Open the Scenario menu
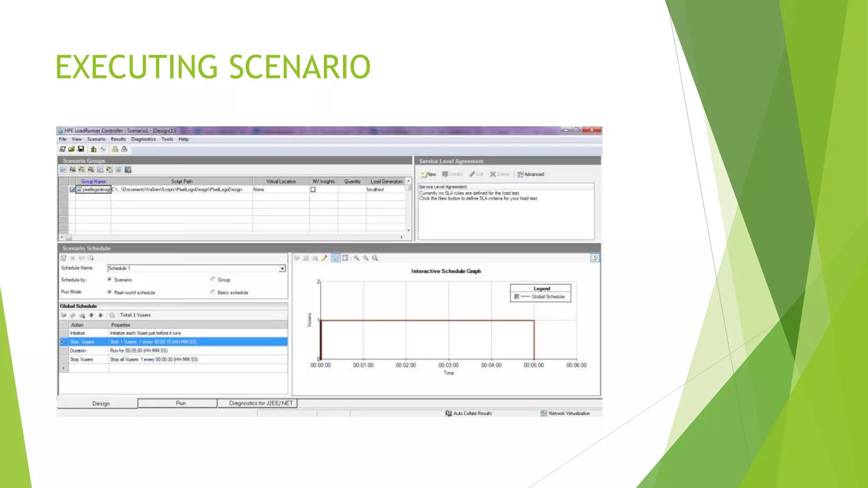This screenshot has width=868, height=488. (x=96, y=139)
